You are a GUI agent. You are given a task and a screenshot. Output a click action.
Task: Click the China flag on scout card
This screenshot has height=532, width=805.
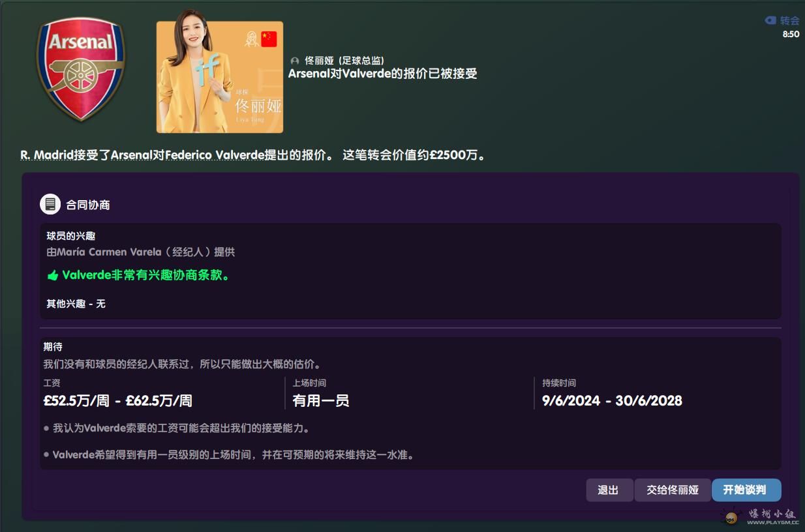[x=269, y=39]
